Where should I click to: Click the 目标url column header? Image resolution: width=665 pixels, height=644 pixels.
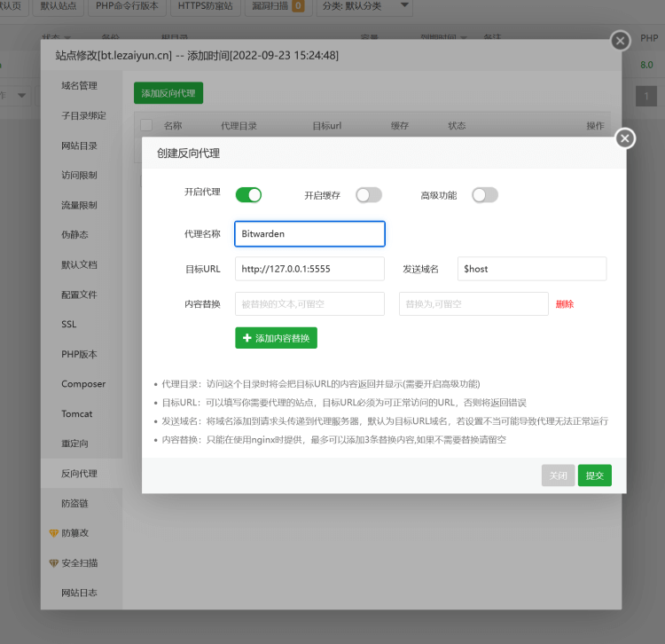[x=327, y=126]
